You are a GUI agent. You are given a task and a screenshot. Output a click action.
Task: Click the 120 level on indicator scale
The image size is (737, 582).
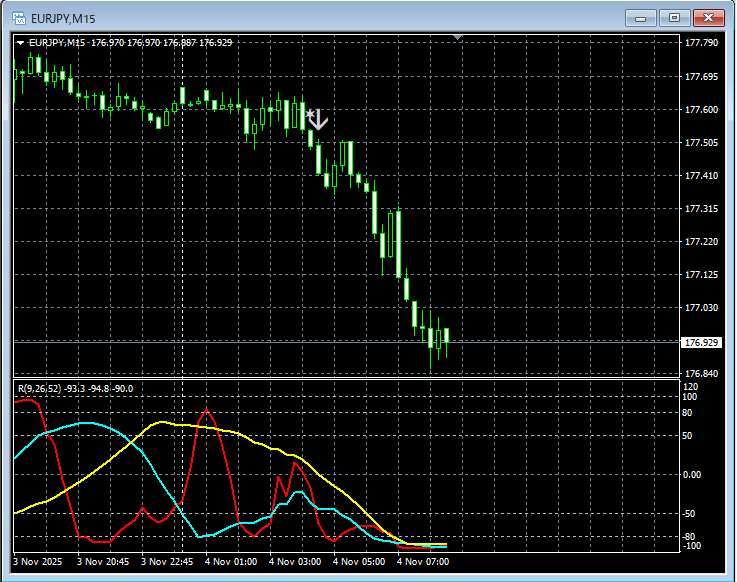692,386
